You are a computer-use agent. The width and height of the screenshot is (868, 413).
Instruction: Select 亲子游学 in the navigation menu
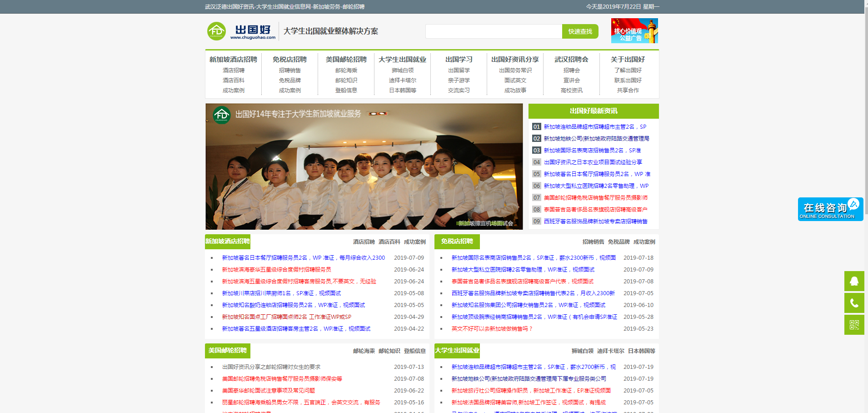459,81
